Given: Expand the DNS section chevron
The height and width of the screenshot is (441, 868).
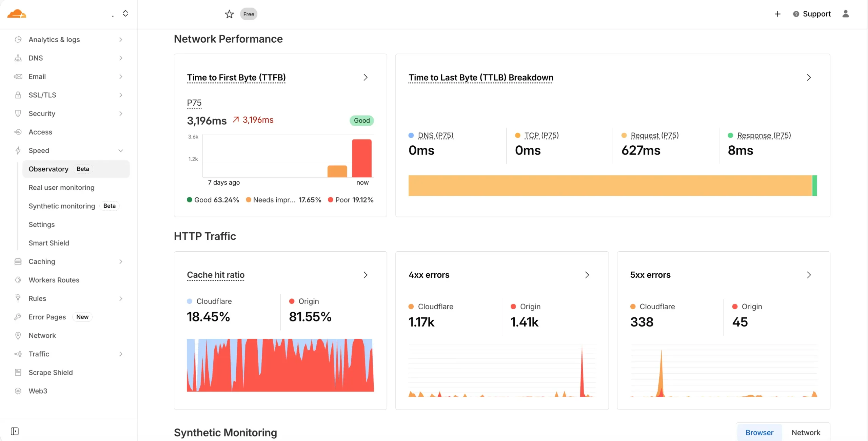Looking at the screenshot, I should tap(121, 58).
